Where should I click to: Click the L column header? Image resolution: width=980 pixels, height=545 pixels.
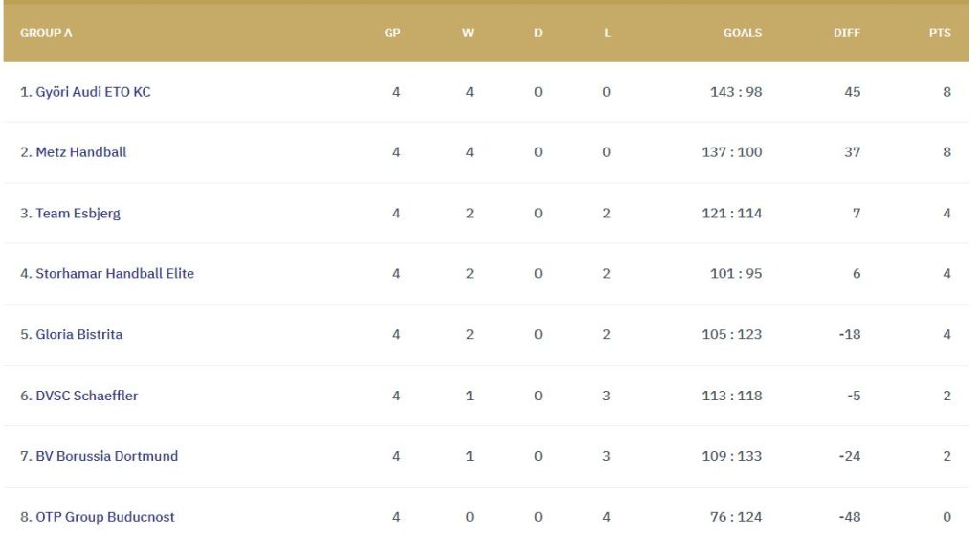click(x=607, y=33)
